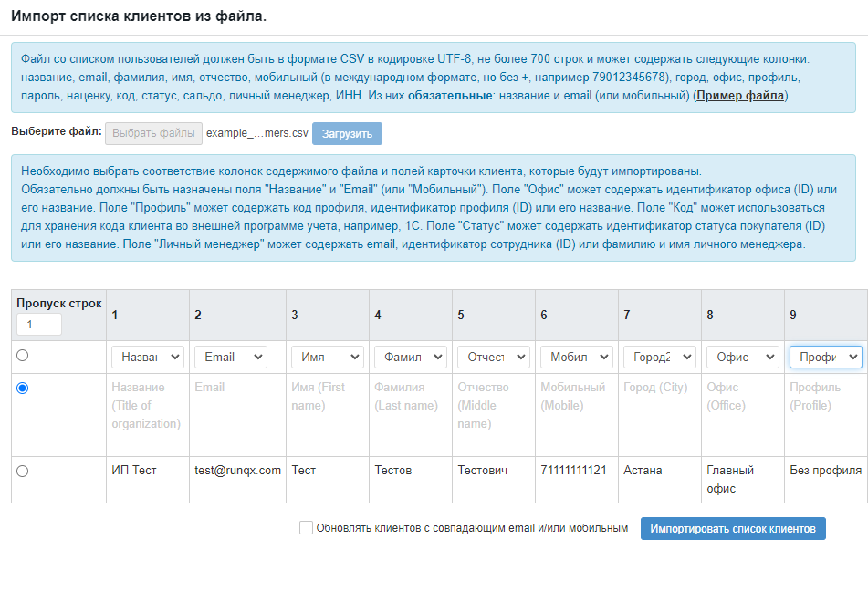Click the 'Пропуск строк' number input field
The height and width of the screenshot is (612, 868).
tap(39, 325)
